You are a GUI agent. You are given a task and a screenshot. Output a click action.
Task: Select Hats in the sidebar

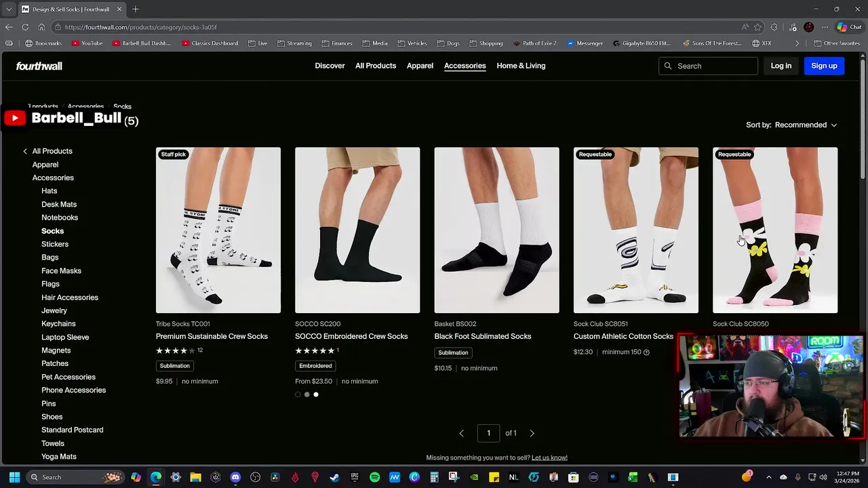[50, 191]
